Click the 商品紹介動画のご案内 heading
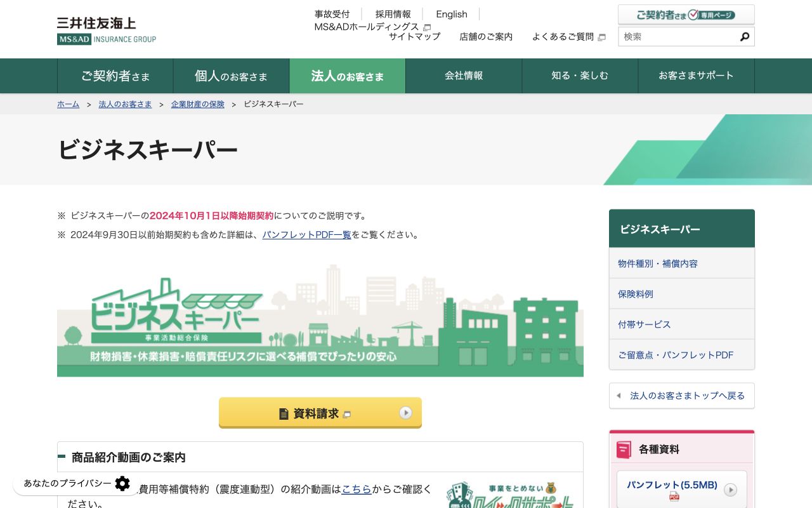 [x=129, y=457]
